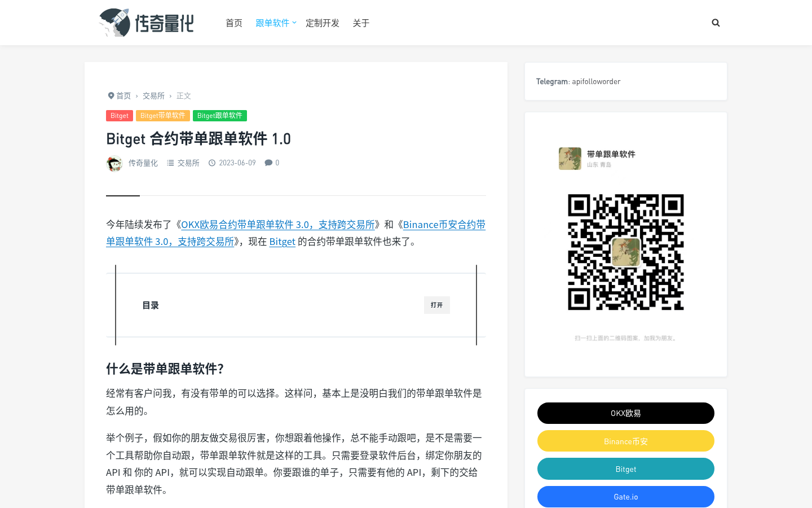Open the 跟单软件 menu item
Viewport: 812px width, 508px height.
(272, 23)
